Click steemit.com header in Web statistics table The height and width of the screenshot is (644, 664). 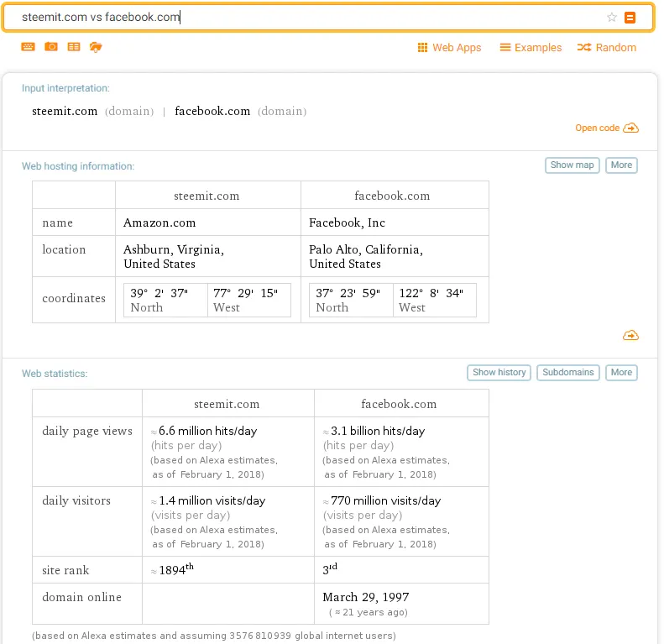227,404
